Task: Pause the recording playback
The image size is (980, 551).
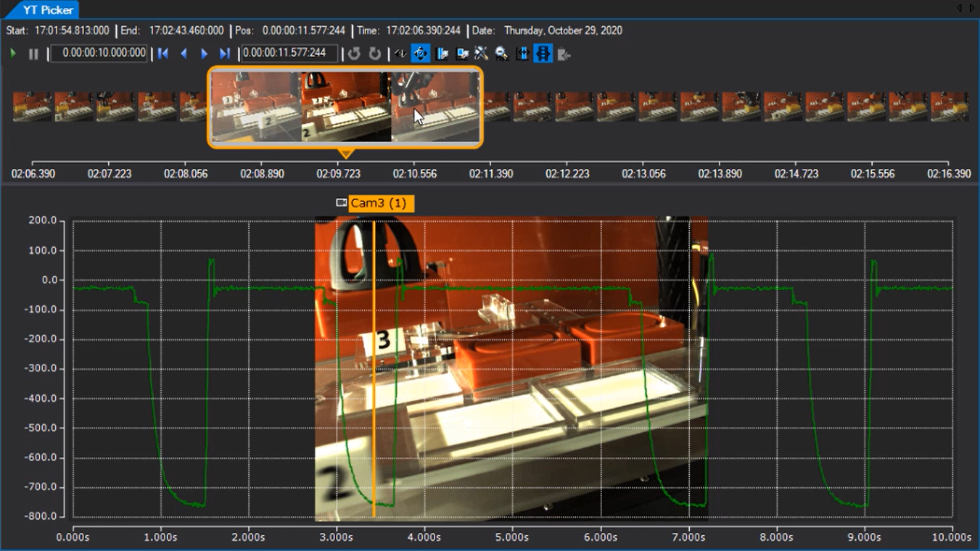Action: point(33,54)
